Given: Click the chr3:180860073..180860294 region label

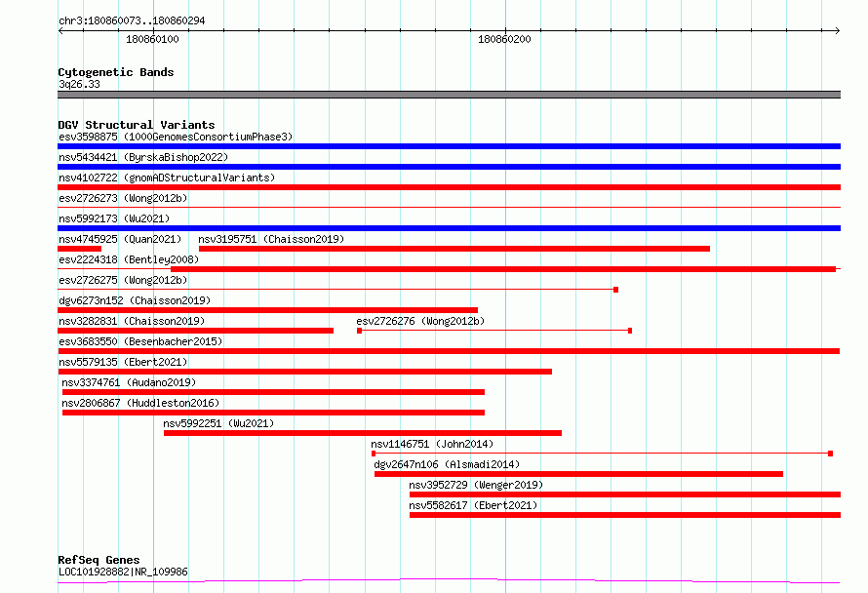Looking at the screenshot, I should [x=132, y=20].
